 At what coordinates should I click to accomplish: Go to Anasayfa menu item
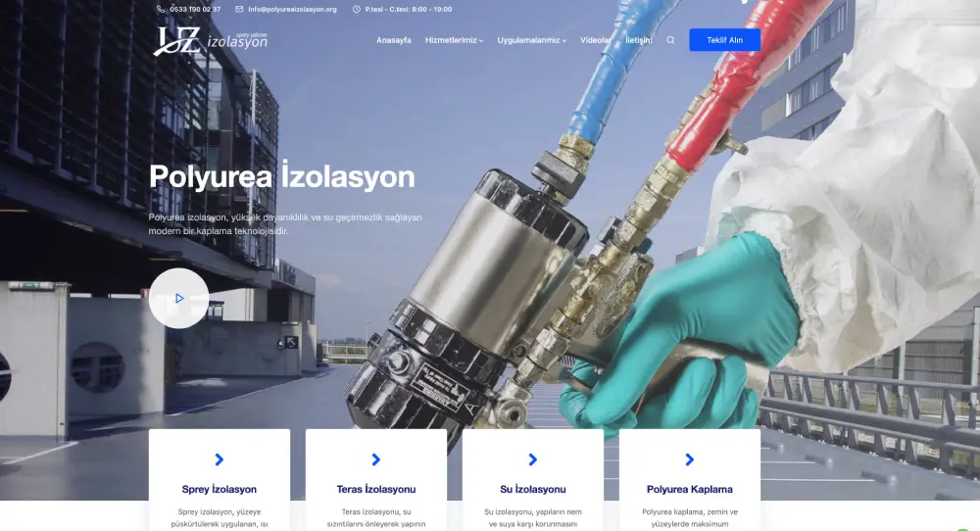tap(394, 40)
